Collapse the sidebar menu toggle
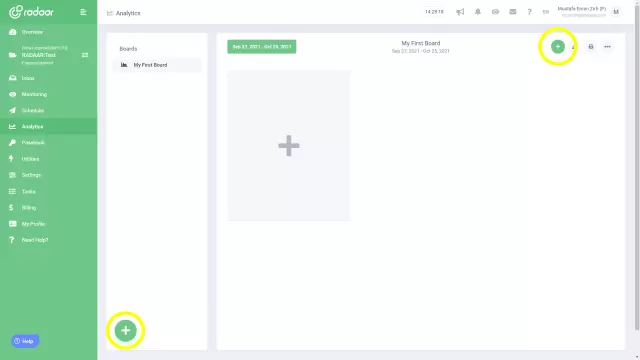This screenshot has width=640, height=360. click(x=83, y=12)
